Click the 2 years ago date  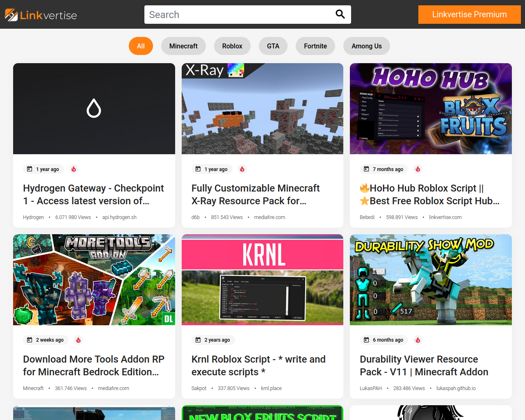[217, 340]
